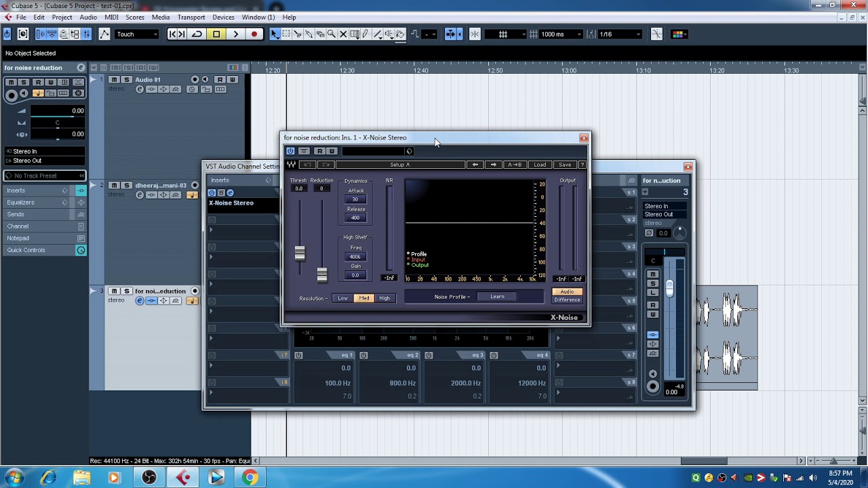The height and width of the screenshot is (488, 868).
Task: Open the Devices menu
Action: 223,17
